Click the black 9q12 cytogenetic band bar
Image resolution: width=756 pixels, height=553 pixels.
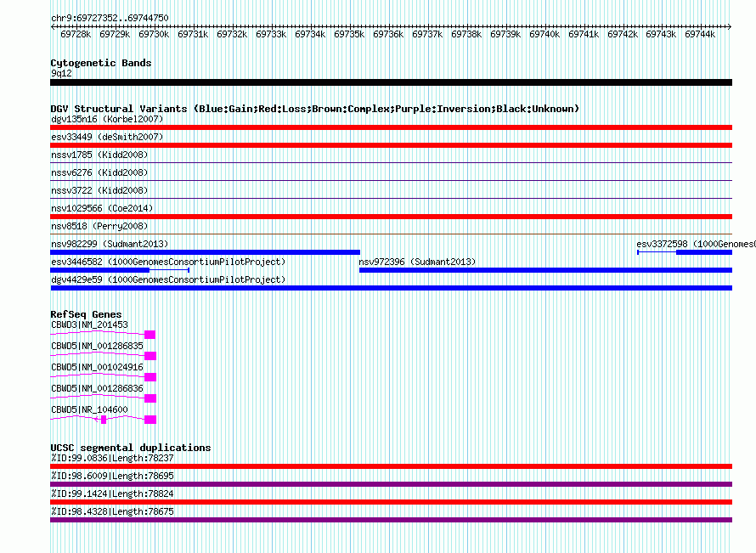[391, 82]
